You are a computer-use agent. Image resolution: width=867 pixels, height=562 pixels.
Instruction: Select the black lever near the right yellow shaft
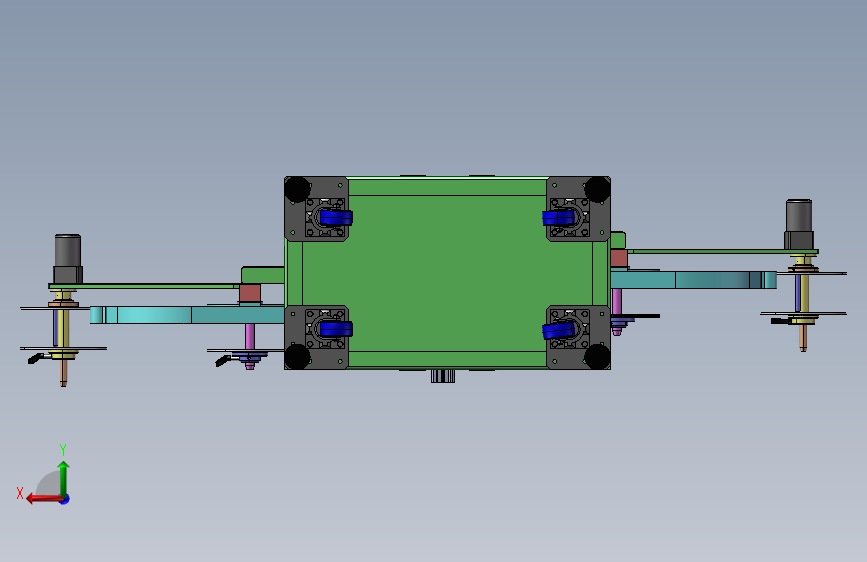[x=780, y=320]
